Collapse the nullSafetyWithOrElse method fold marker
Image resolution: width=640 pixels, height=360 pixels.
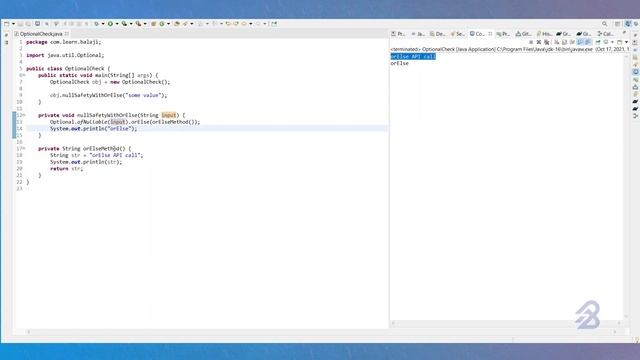tap(24, 115)
